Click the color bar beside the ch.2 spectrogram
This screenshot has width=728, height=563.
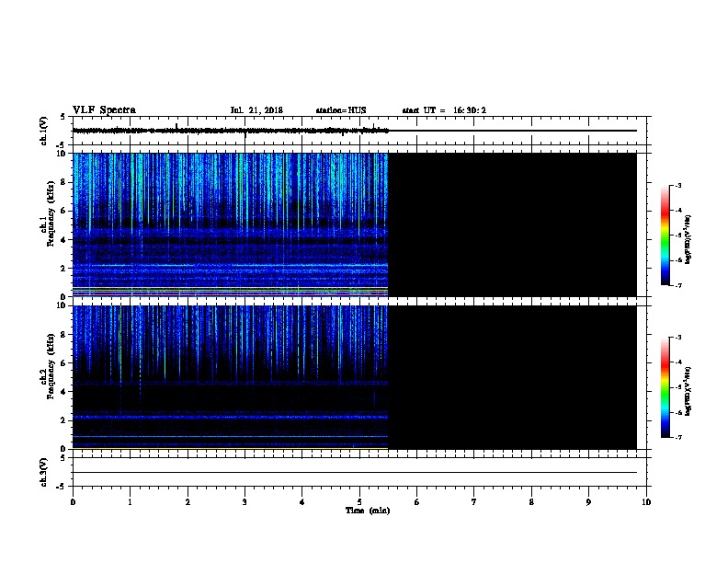click(x=665, y=387)
